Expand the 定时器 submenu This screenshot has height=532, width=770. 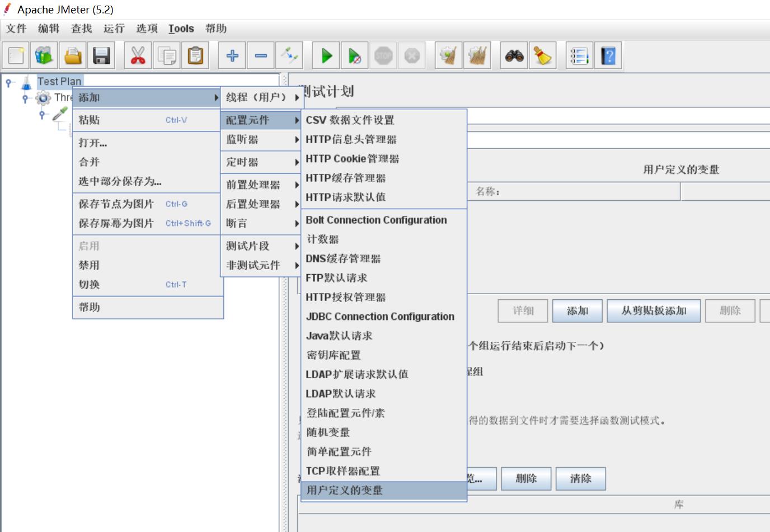(262, 162)
